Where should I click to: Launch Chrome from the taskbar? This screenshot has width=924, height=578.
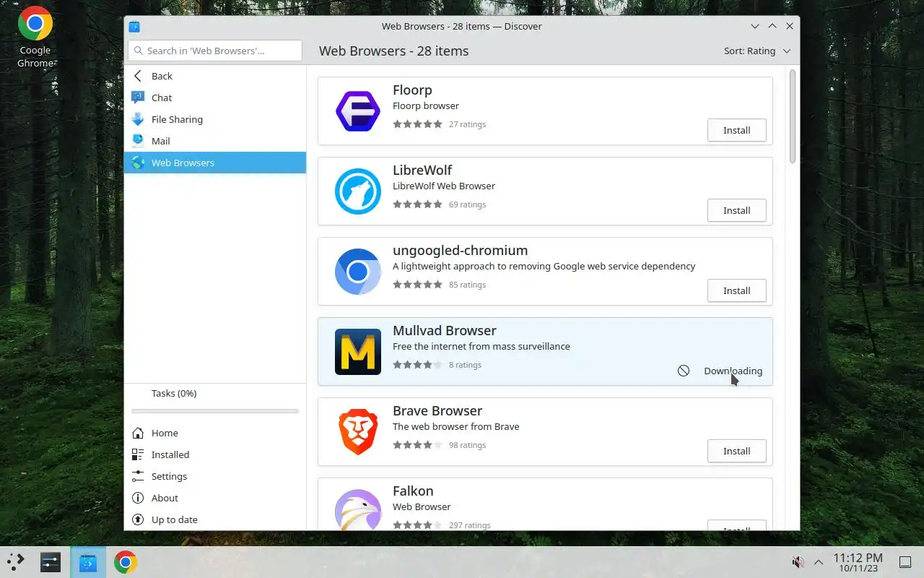(x=126, y=562)
